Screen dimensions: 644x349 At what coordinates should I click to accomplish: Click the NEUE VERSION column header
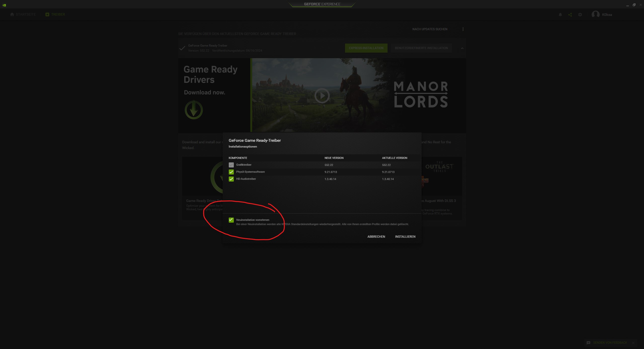click(x=334, y=158)
